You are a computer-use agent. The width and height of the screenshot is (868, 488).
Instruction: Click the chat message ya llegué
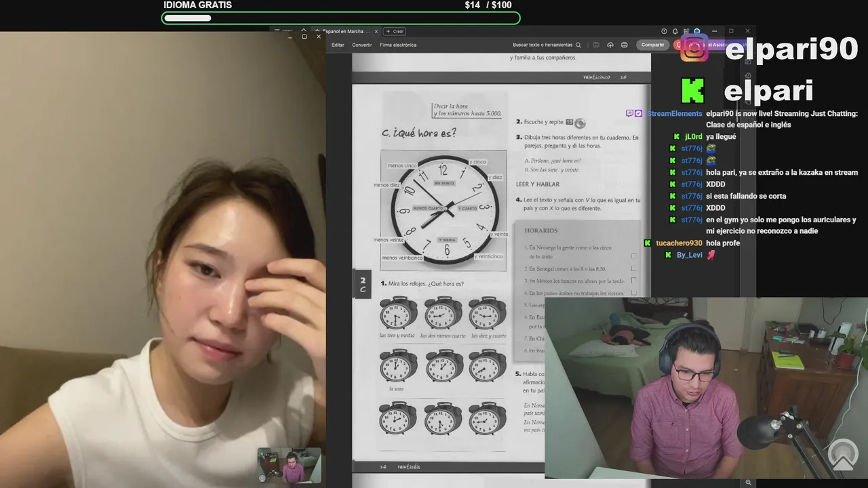point(721,137)
